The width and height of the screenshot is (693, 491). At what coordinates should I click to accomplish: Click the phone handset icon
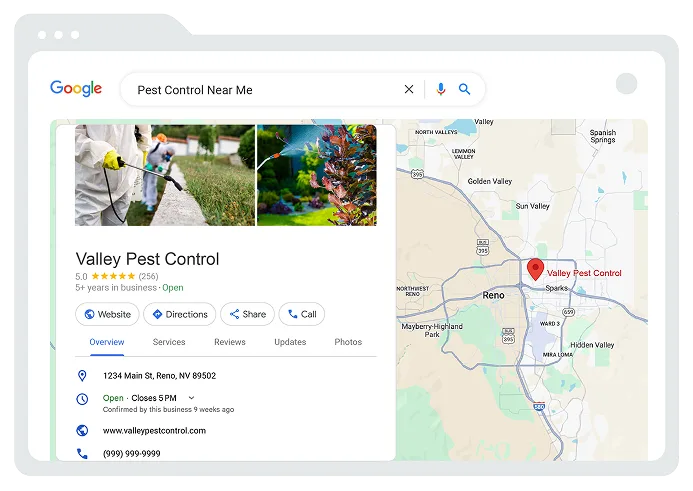(x=82, y=453)
